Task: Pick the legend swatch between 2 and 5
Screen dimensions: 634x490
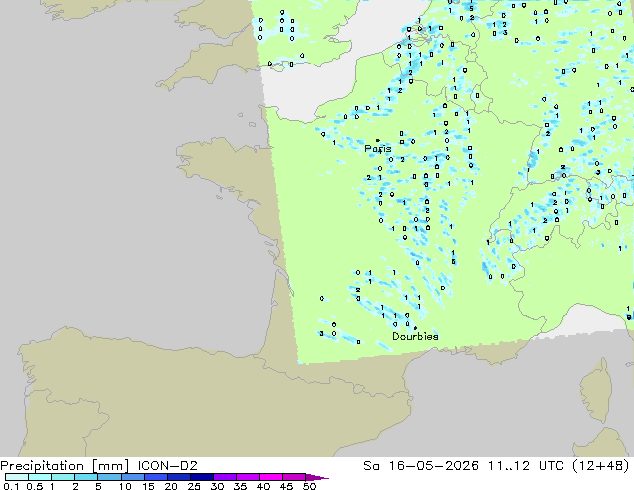Action: point(86,477)
